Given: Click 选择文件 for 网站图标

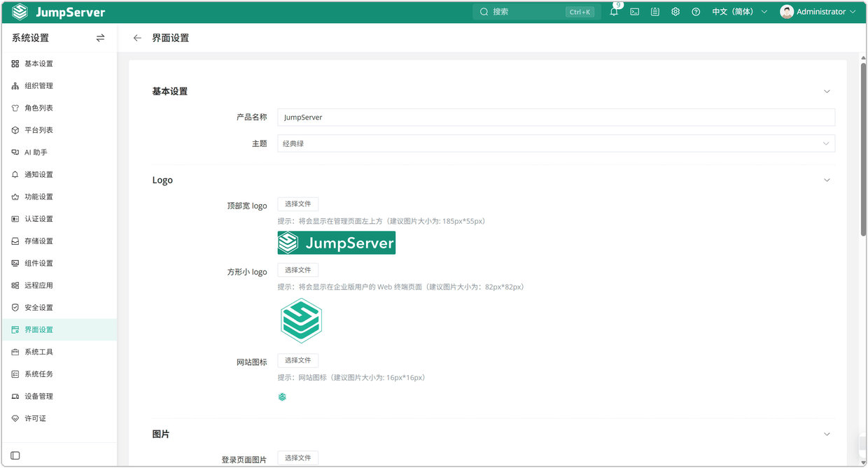Looking at the screenshot, I should coord(298,360).
